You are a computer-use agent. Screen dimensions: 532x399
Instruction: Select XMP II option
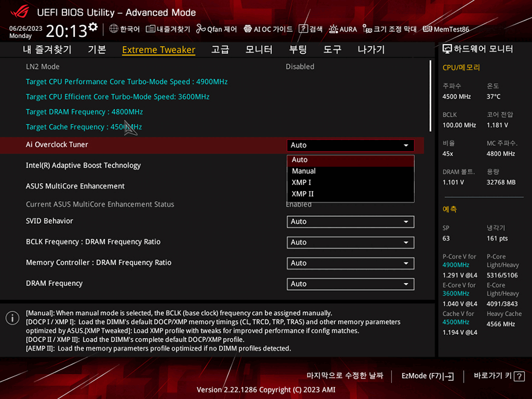pyautogui.click(x=351, y=194)
